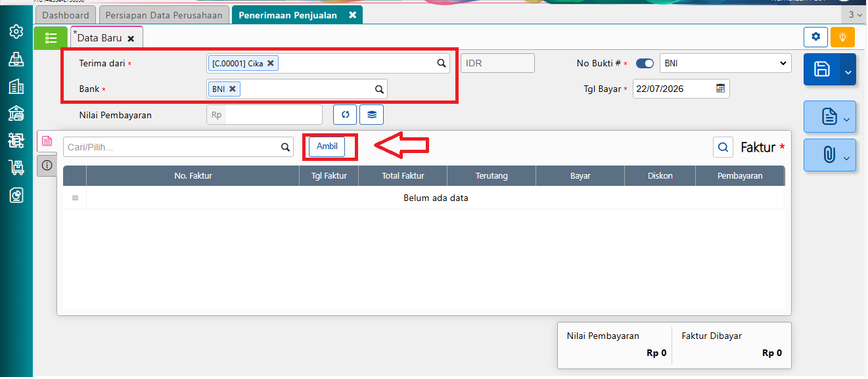Search customers in the Terima dari field

442,64
